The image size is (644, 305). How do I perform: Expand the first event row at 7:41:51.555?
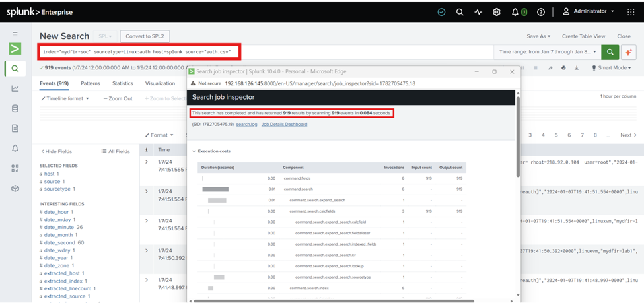[x=147, y=162]
